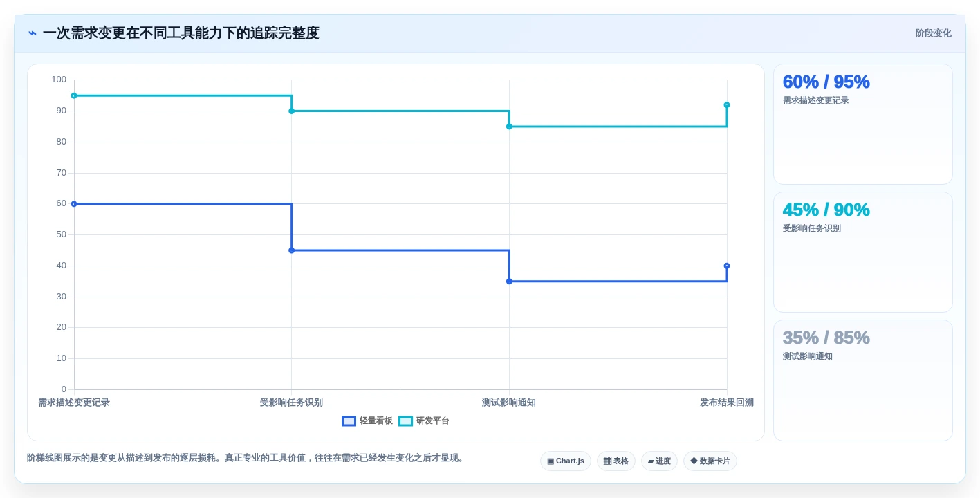Click the y-axis value 100
980x498 pixels.
59,80
